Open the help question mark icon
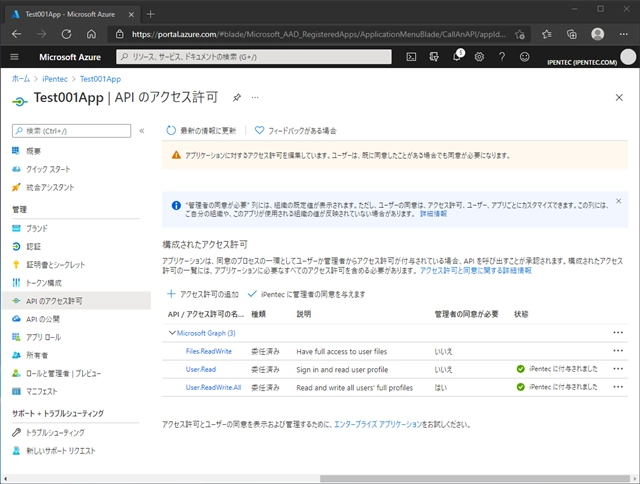This screenshot has width=640, height=484. tap(502, 57)
